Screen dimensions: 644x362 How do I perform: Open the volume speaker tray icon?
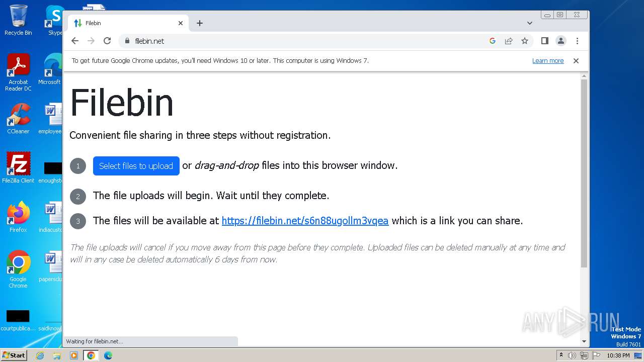click(572, 355)
